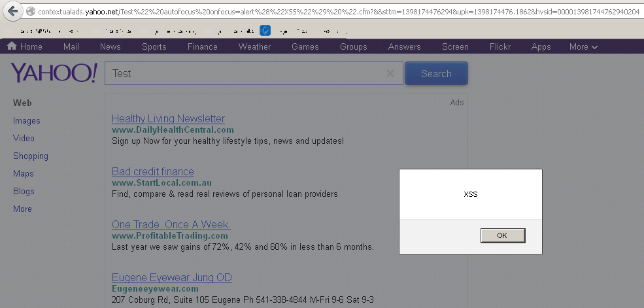The height and width of the screenshot is (308, 644).
Task: Click the www.DailyHealthCentral.com URL
Action: pyautogui.click(x=173, y=130)
